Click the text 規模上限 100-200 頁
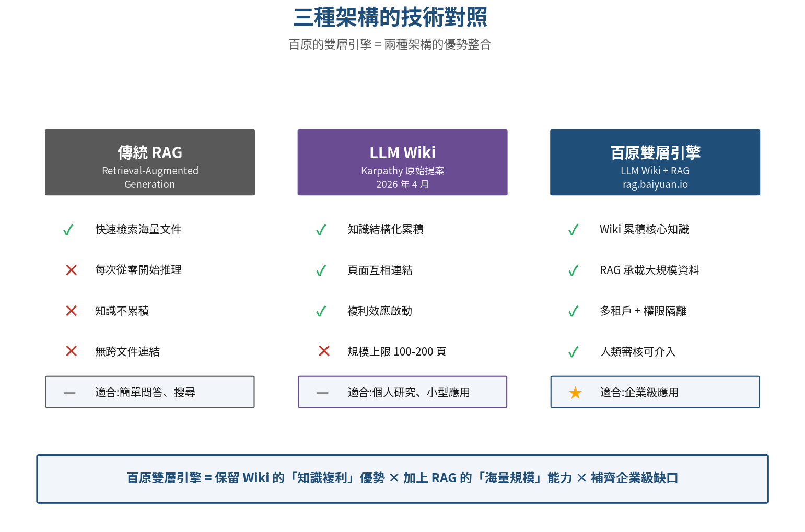 pos(397,352)
